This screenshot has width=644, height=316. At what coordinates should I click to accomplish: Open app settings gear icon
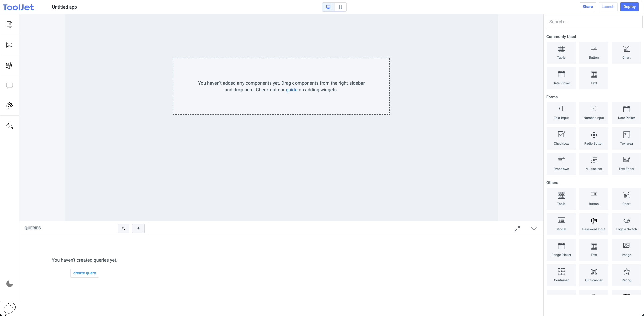tap(9, 106)
